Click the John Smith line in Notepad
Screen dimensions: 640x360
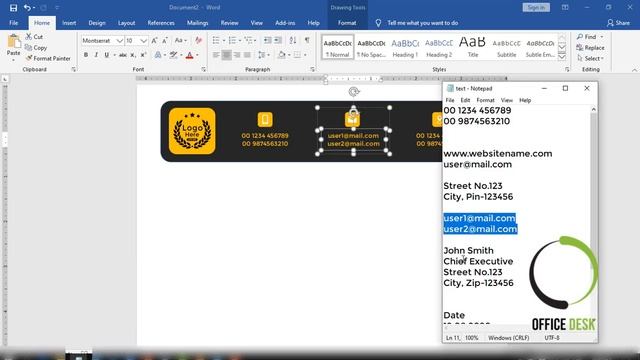pyautogui.click(x=468, y=250)
